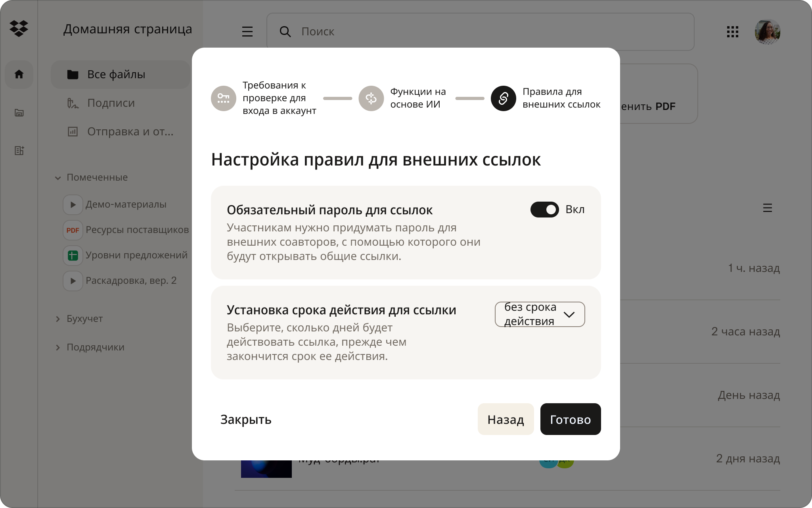Select Все файлы in sidebar
Screen dimensions: 812x508
coord(121,74)
